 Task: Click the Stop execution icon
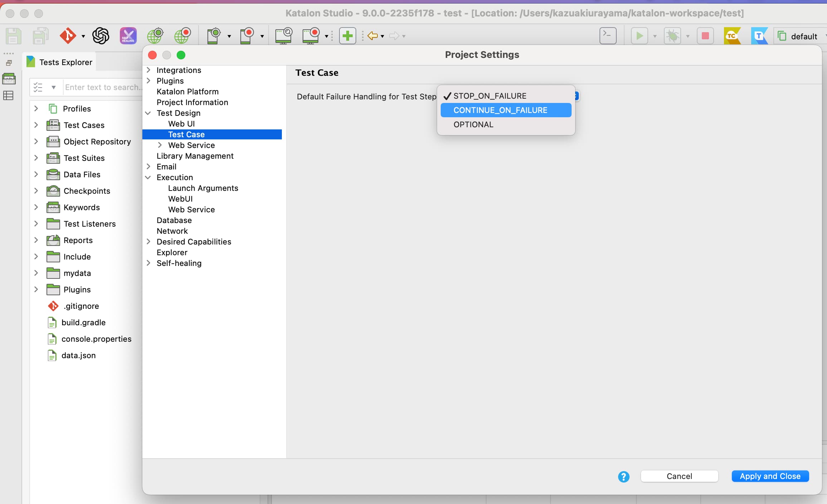point(705,36)
